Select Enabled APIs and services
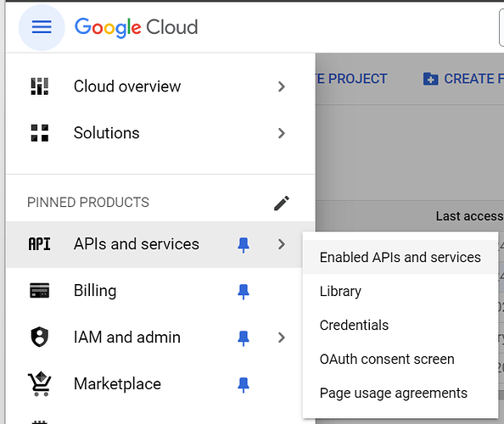 (400, 257)
